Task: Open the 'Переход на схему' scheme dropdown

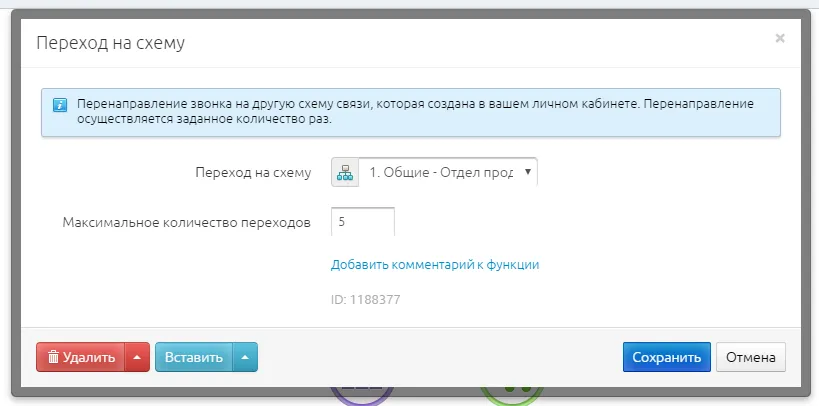Action: 448,172
